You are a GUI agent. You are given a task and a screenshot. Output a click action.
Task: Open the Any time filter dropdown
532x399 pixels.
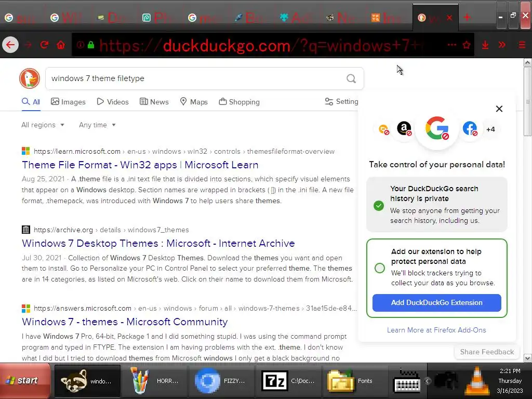(97, 125)
